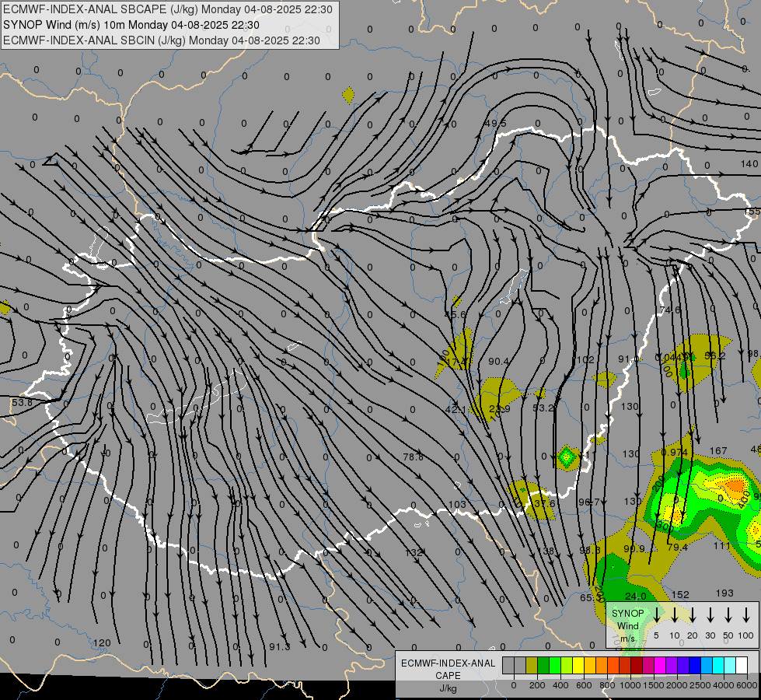This screenshot has height=700, width=761.
Task: Click the 79.4 value on the map
Action: [x=678, y=547]
